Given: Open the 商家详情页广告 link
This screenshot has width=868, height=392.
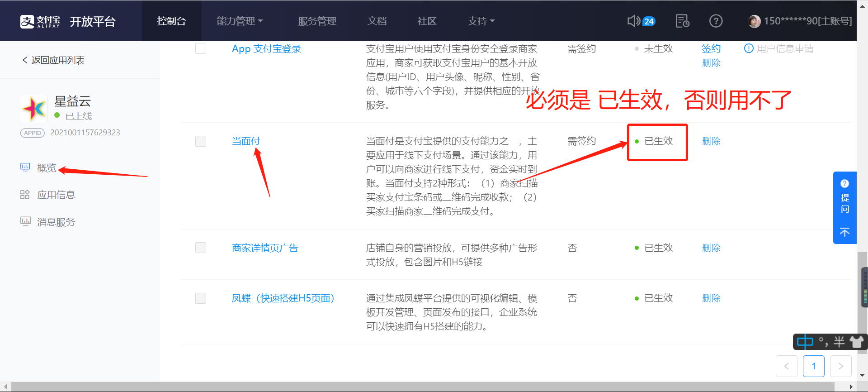Looking at the screenshot, I should point(265,248).
